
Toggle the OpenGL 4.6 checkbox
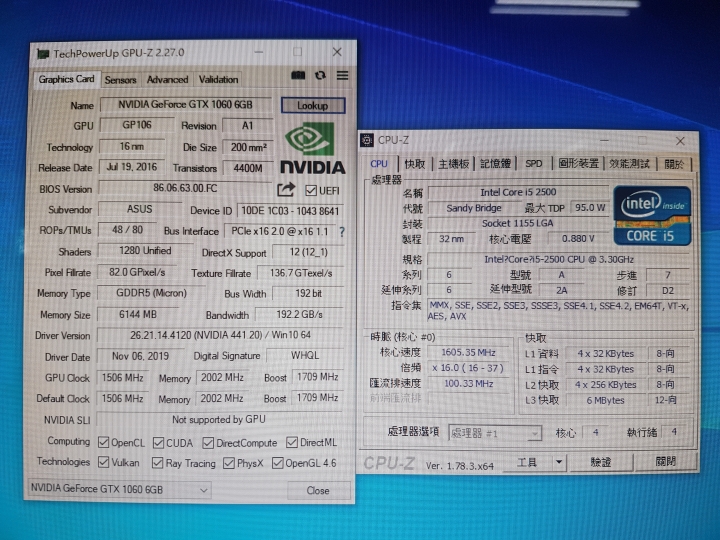point(277,463)
